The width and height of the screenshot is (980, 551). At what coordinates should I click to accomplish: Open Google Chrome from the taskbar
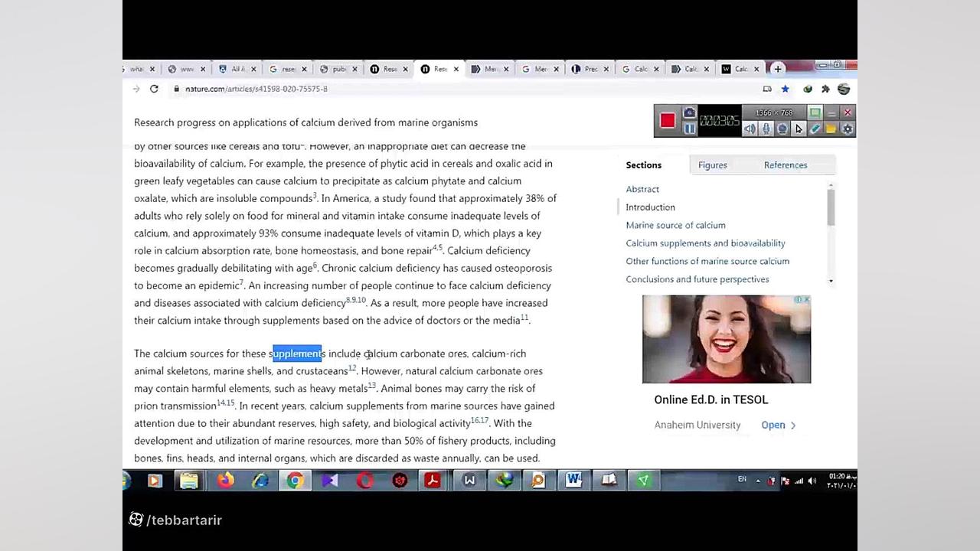point(295,481)
